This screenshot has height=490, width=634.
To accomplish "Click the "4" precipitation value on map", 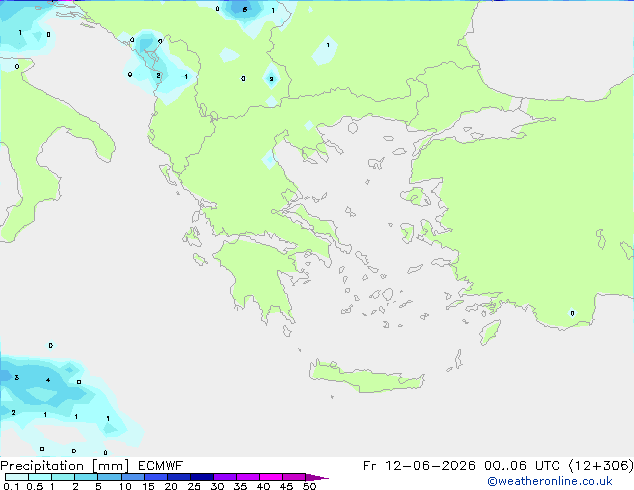I will pos(48,380).
